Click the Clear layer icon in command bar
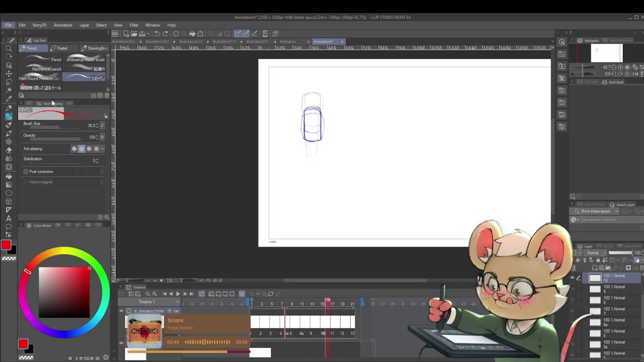The image size is (644, 362). 176,34
